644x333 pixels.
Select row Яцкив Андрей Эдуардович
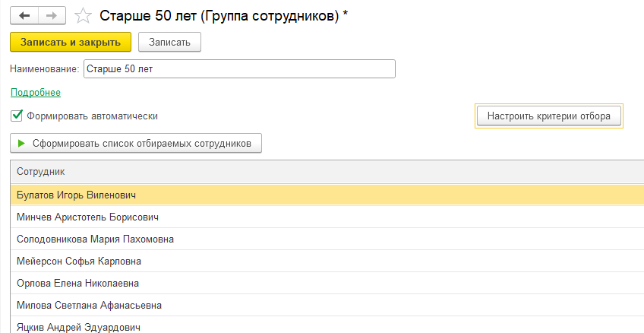[327, 325]
